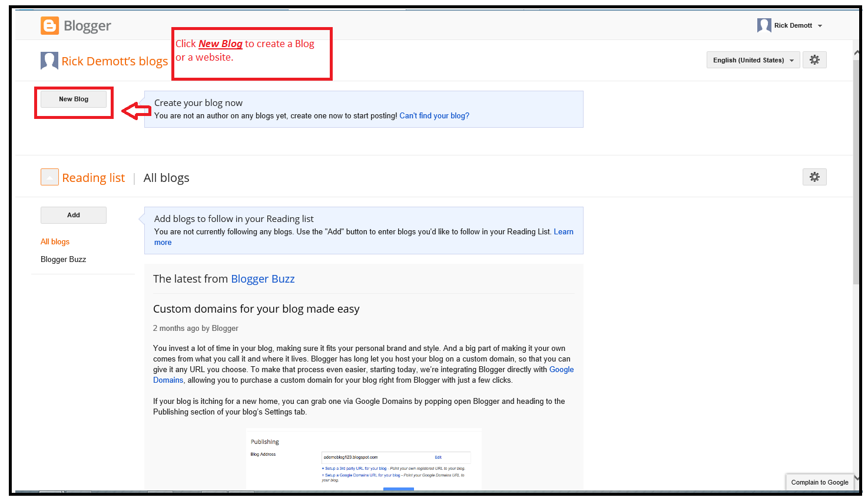Collapse the Reading list section
Viewport: 868px width, 504px height.
point(49,177)
